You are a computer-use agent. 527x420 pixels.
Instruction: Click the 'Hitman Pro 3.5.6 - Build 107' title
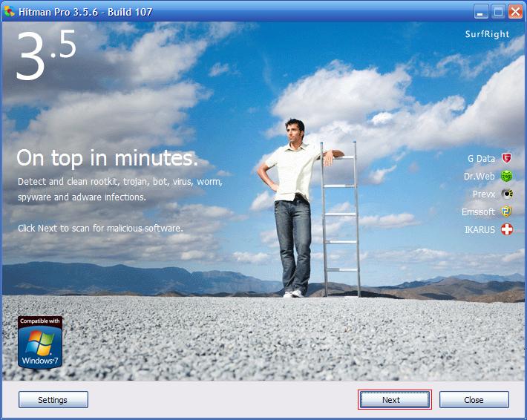pos(85,12)
